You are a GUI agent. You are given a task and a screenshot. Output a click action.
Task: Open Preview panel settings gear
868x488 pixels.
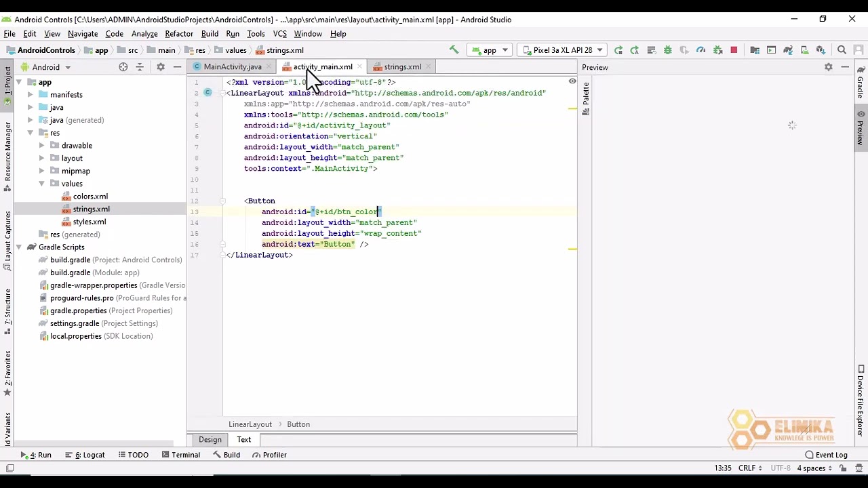pyautogui.click(x=828, y=67)
